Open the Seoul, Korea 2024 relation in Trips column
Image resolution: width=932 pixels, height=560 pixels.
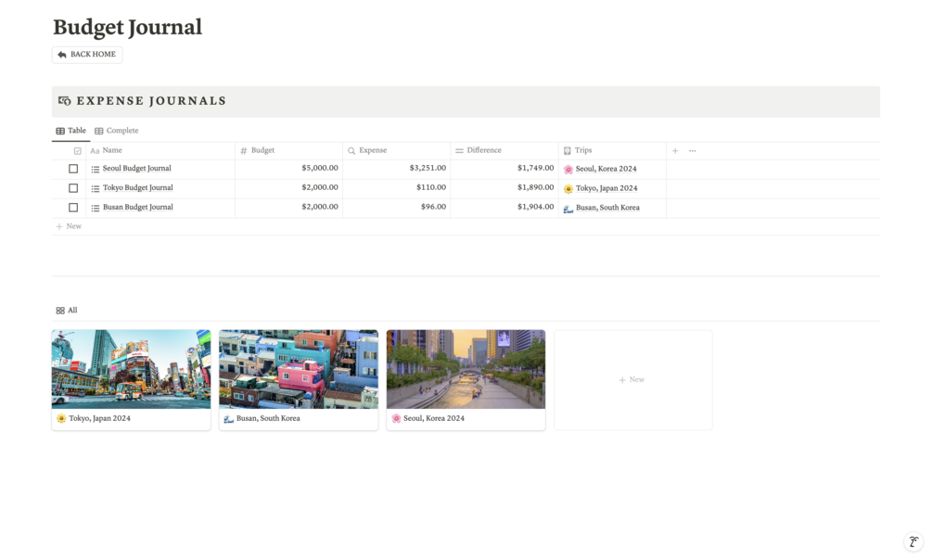(606, 170)
